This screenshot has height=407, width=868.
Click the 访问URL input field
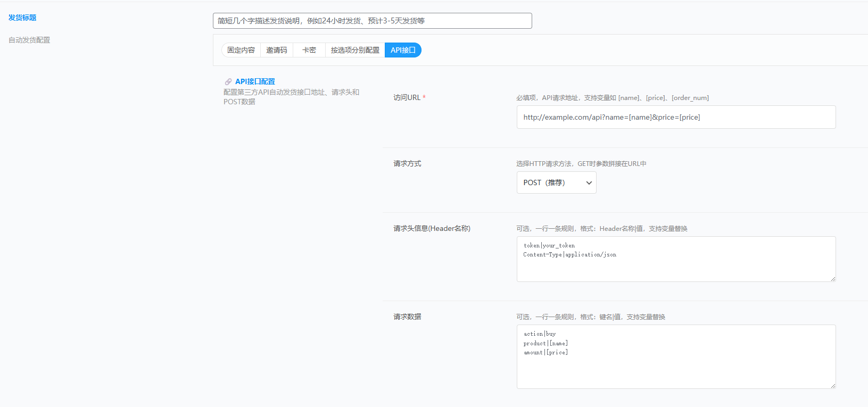tap(676, 117)
